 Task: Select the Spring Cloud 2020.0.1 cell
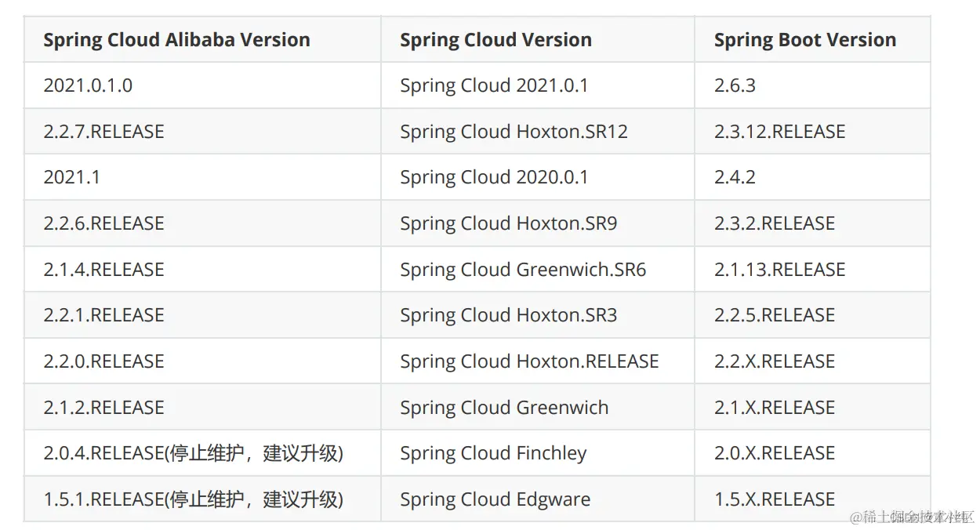point(538,177)
